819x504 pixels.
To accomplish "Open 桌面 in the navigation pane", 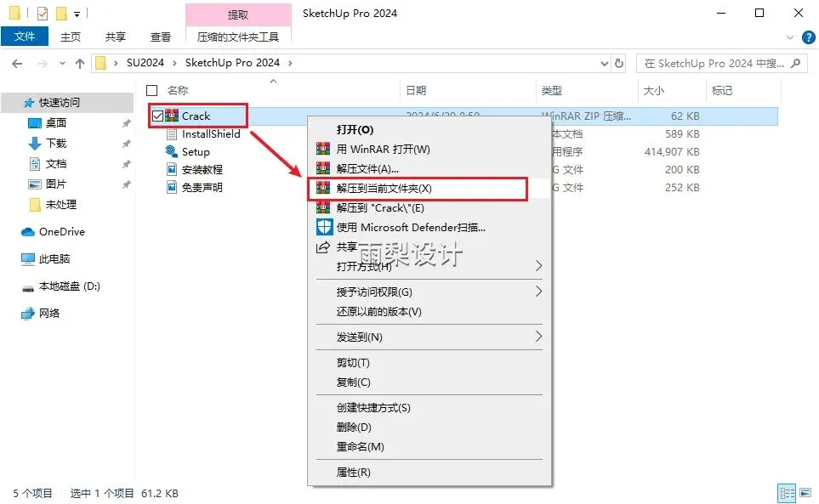I will 56,123.
